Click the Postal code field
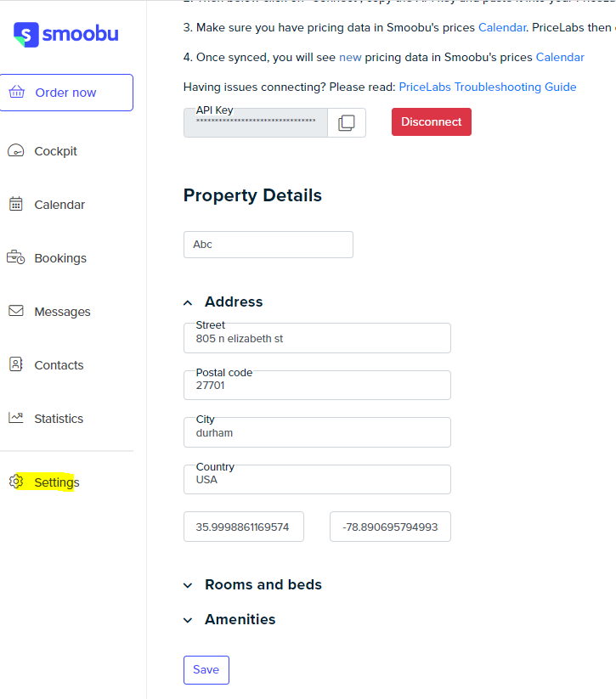616x699 pixels. 317,385
